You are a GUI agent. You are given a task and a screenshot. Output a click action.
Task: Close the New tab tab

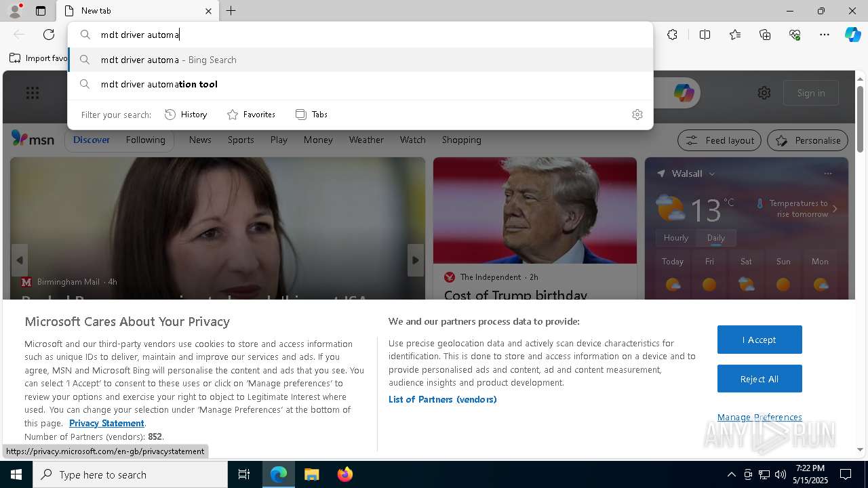208,11
